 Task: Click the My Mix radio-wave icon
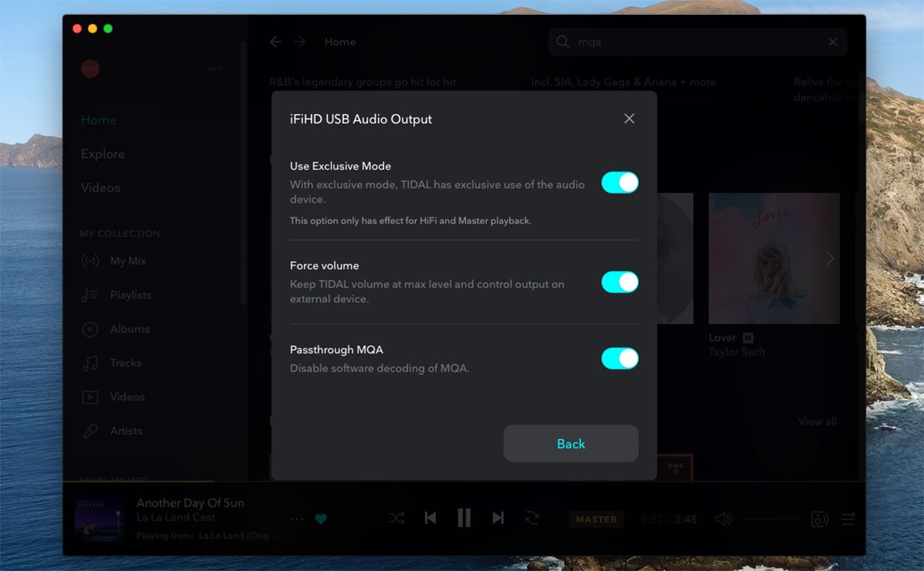(x=90, y=261)
